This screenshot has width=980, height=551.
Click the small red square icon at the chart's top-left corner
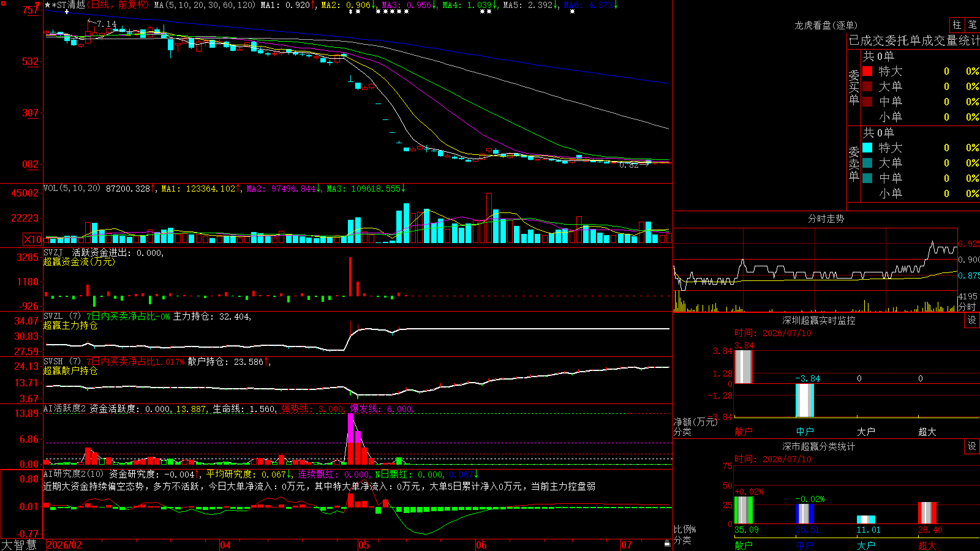4,3
